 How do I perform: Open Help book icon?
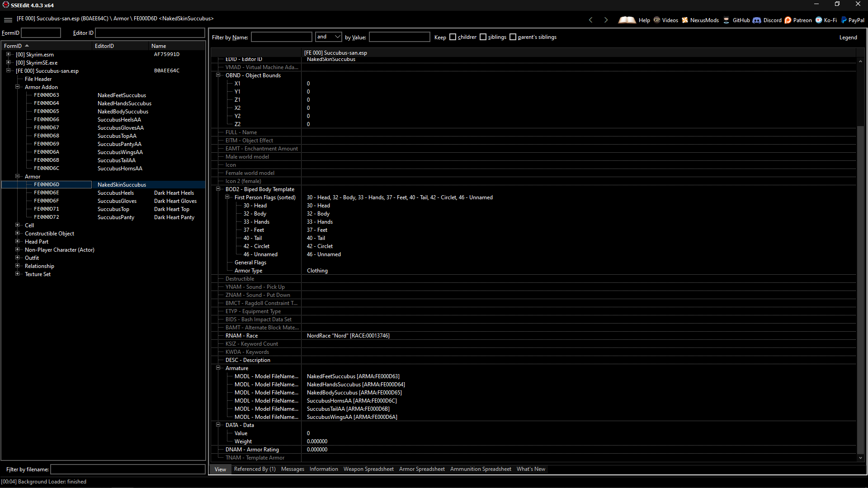tap(627, 20)
